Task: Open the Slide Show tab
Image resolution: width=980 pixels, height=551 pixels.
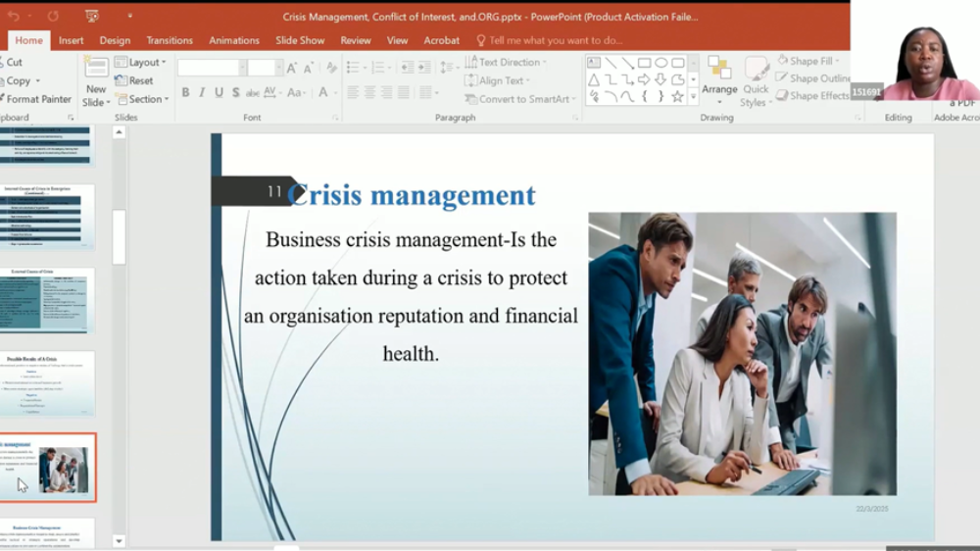Action: coord(300,40)
